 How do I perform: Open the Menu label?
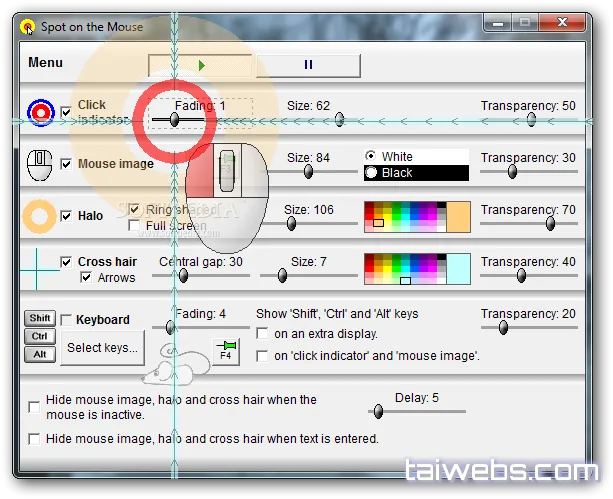pyautogui.click(x=45, y=63)
